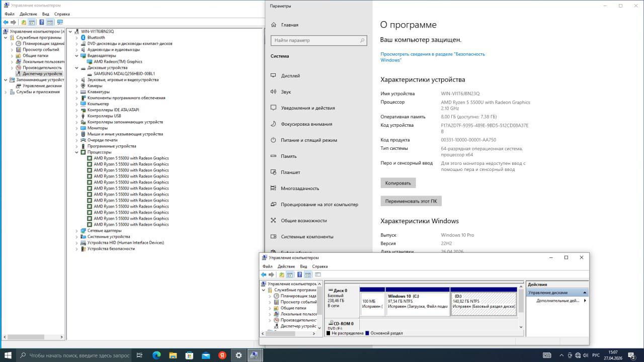
Task: Expand the Мониторы device category
Action: 77,128
